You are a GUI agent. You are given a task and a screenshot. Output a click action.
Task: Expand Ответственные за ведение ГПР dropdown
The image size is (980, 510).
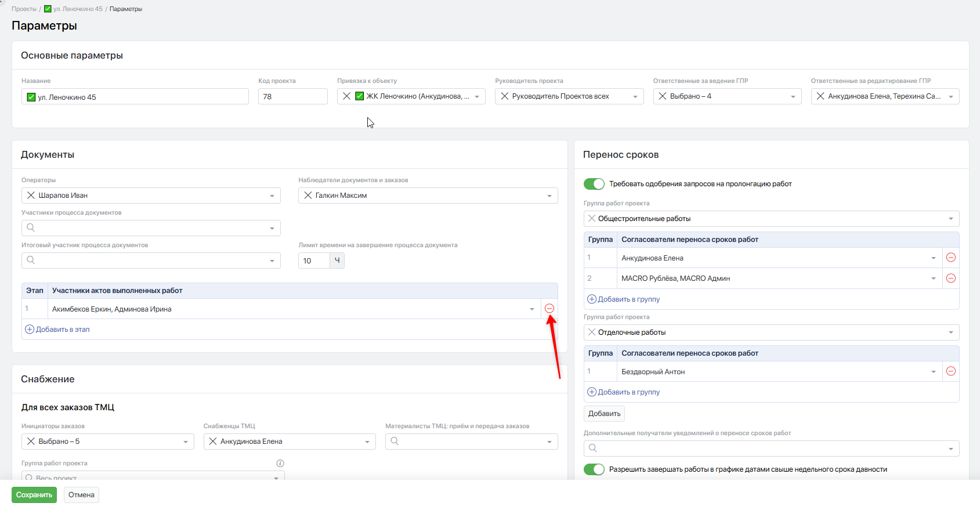(793, 96)
